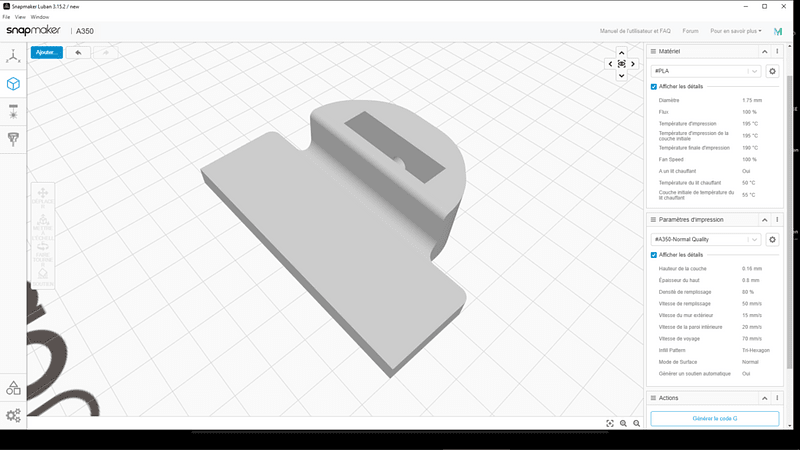Open the #PLA material dropdown
800x450 pixels.
pos(706,71)
